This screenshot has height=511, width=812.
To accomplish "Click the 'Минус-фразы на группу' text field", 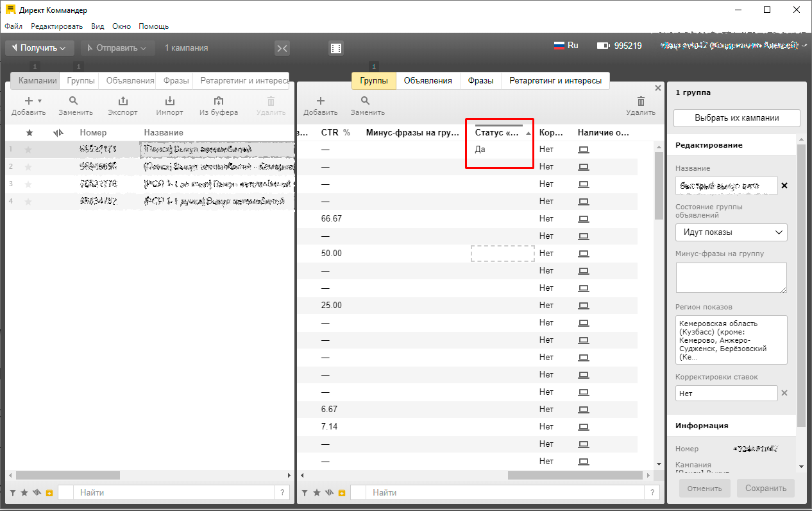I will point(731,277).
